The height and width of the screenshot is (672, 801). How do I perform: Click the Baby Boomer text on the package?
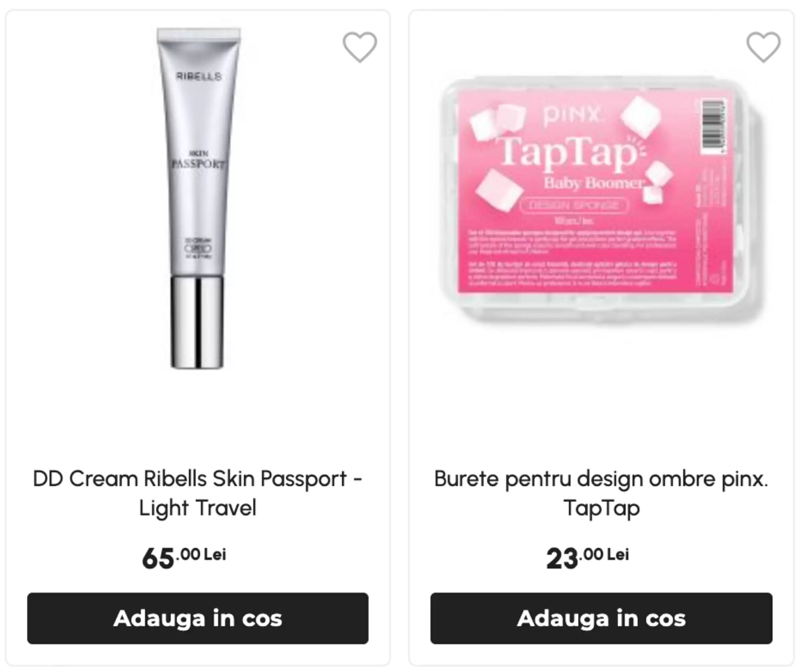[594, 183]
